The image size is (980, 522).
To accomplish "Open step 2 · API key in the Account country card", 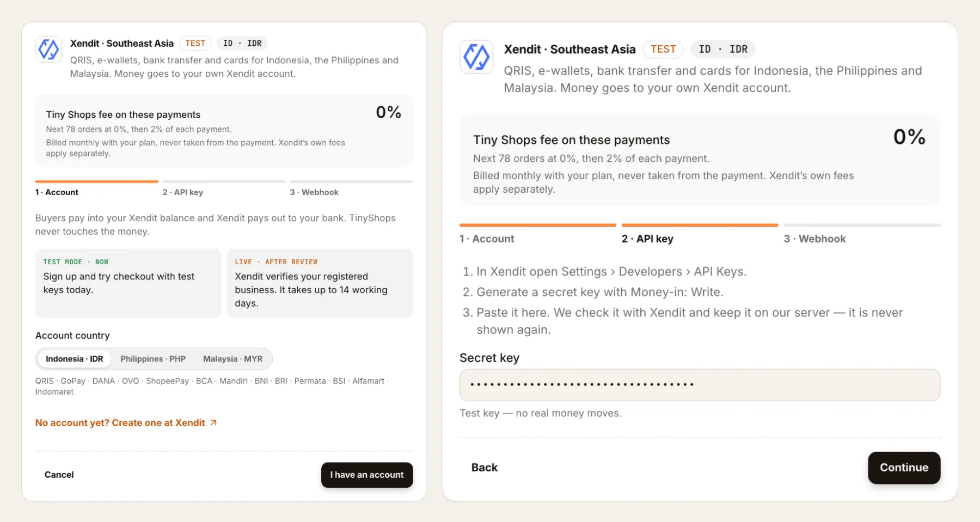I will click(x=224, y=189).
